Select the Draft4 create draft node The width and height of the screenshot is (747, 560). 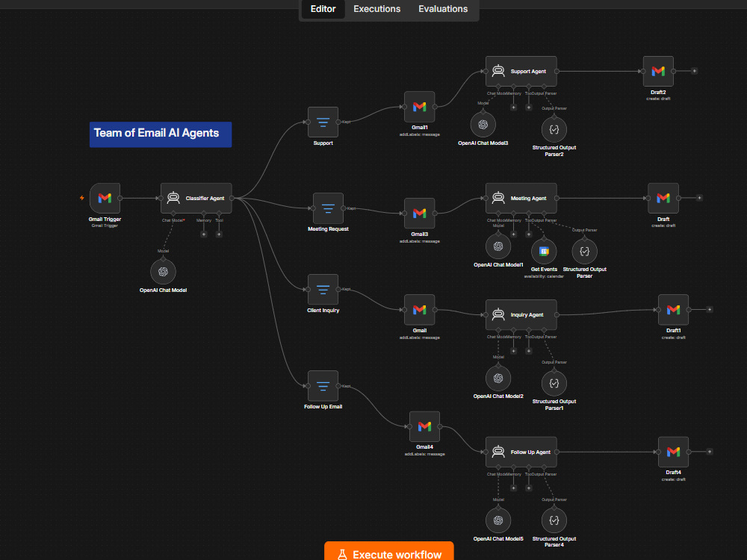[x=673, y=452]
